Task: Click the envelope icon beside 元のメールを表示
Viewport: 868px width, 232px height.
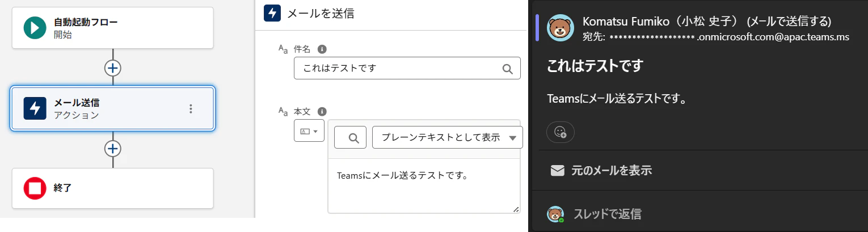Action: coord(558,170)
